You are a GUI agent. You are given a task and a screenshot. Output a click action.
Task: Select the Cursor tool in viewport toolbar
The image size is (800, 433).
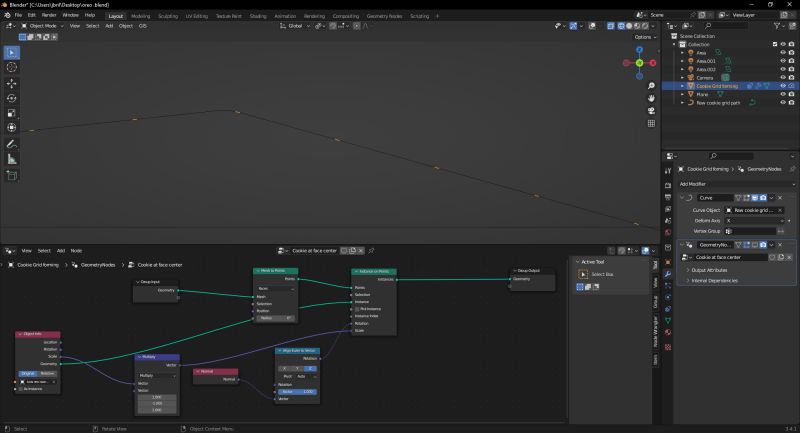click(x=11, y=67)
